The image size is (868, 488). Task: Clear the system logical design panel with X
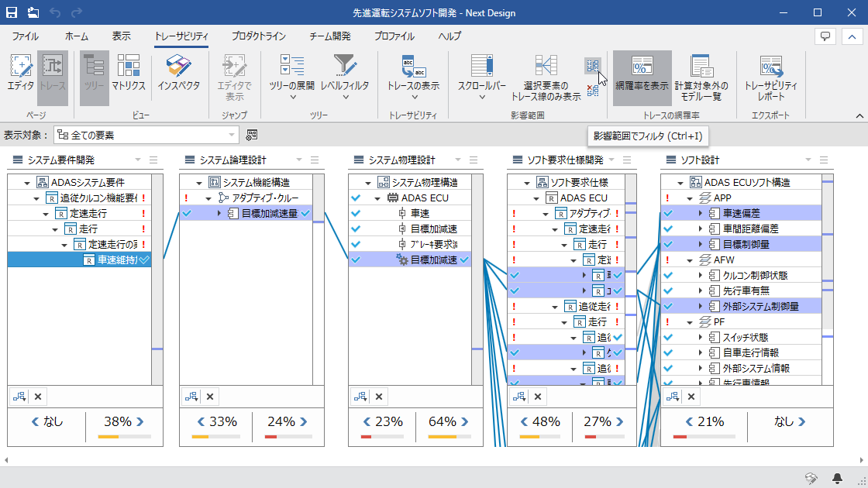click(210, 397)
